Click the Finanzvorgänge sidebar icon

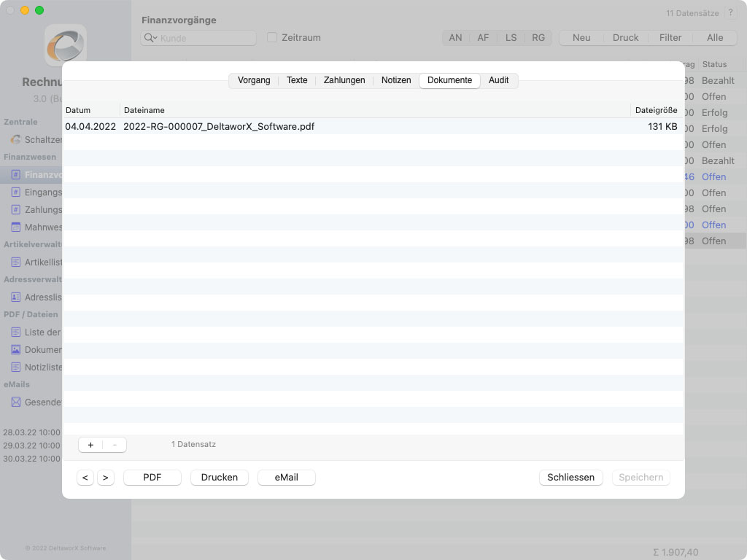click(16, 175)
